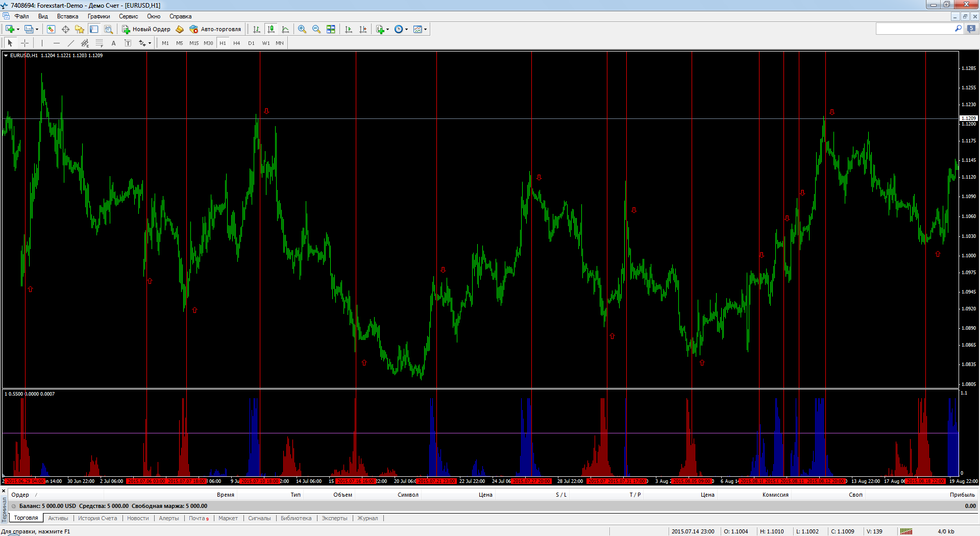
Task: Switch to История Счета tab
Action: [97, 518]
